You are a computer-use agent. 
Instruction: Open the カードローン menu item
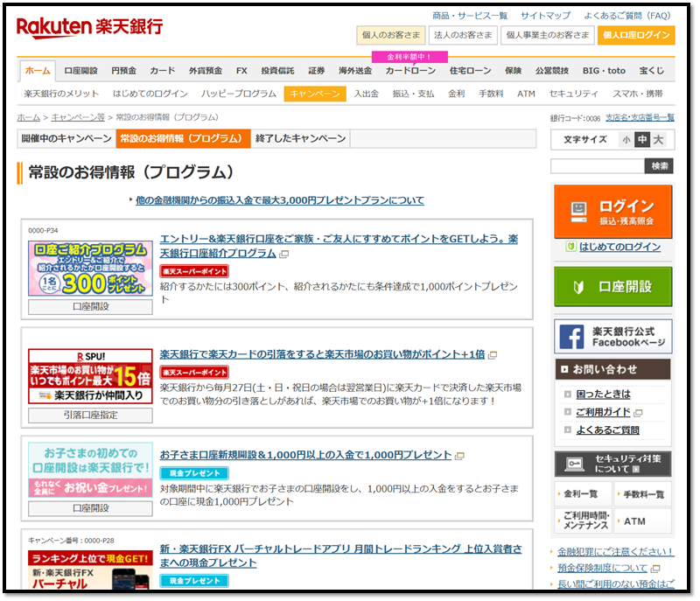pyautogui.click(x=410, y=71)
